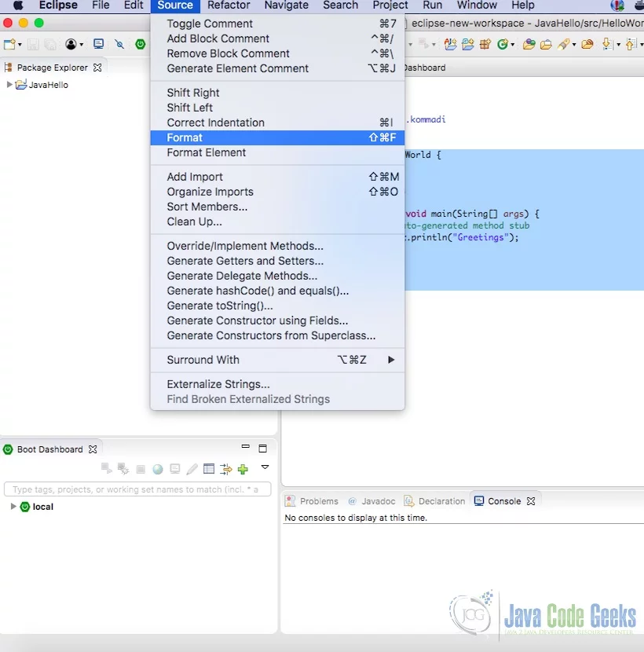Choose Shift Left menu item
The width and height of the screenshot is (644, 652).
click(x=277, y=108)
